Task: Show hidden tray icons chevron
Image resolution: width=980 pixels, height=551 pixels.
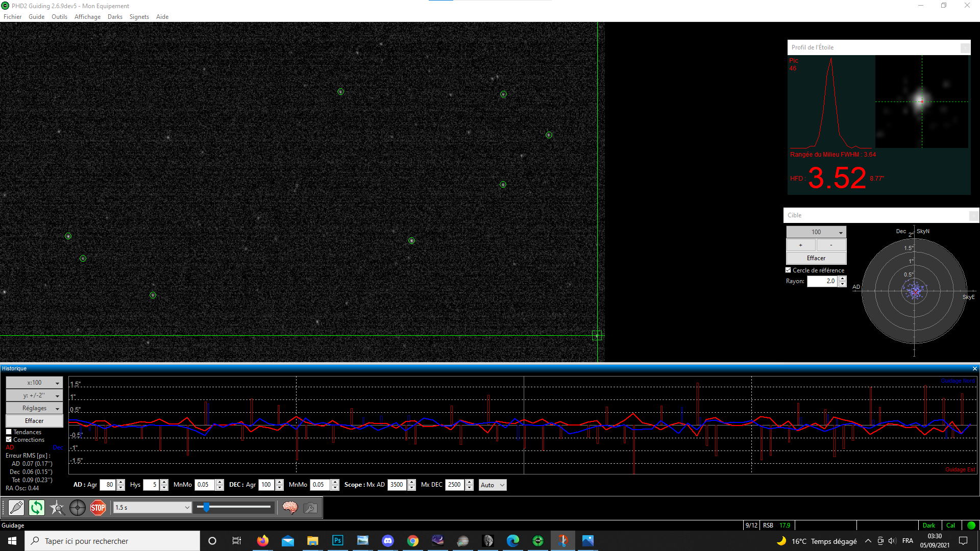Action: 868,541
